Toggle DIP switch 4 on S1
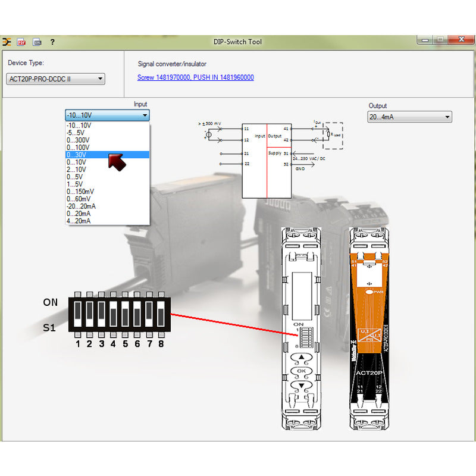476x476 pixels. click(113, 314)
